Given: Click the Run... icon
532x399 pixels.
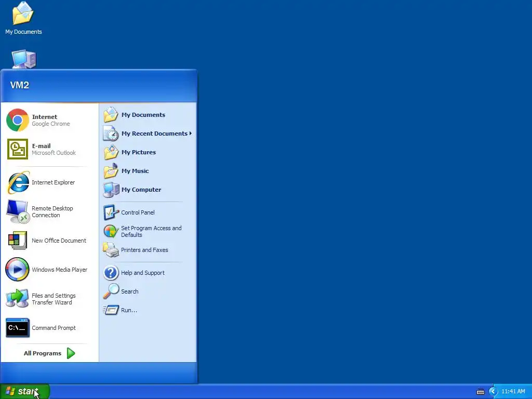Looking at the screenshot, I should pyautogui.click(x=111, y=310).
